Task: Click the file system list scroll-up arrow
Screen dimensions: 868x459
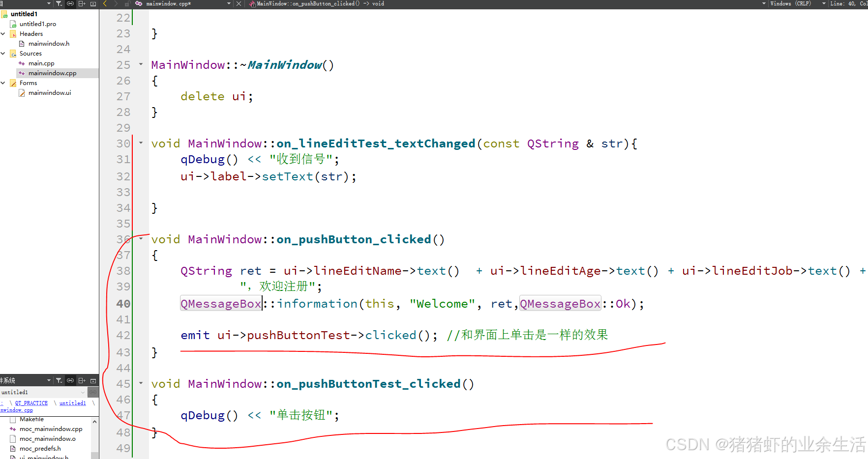Action: click(95, 422)
